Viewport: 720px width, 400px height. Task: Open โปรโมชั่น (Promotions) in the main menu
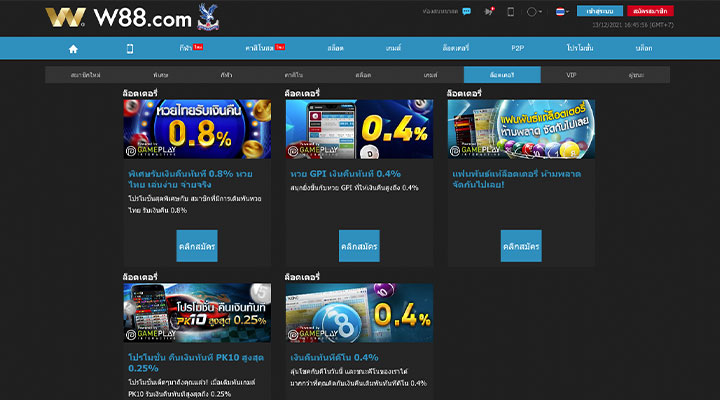pyautogui.click(x=579, y=48)
